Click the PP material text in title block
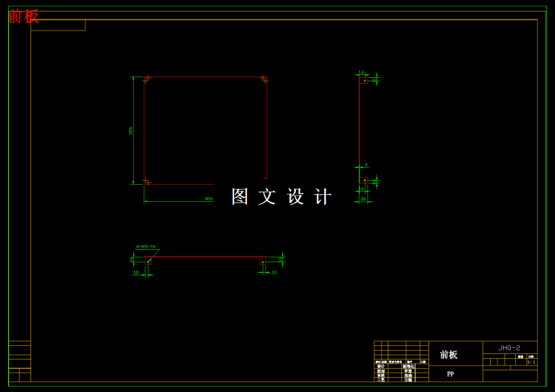This screenshot has height=392, width=555. tap(450, 374)
